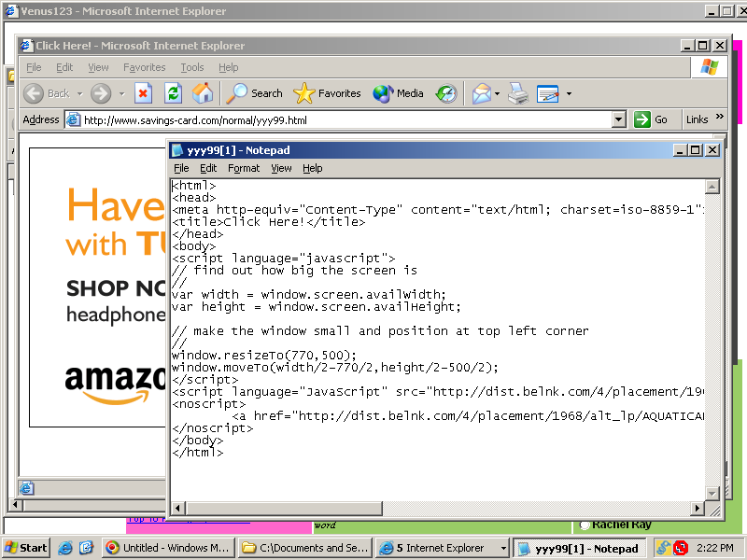Click the "<title>Click Here!</title>" line
Image resolution: width=747 pixels, height=560 pixels.
coord(269,222)
